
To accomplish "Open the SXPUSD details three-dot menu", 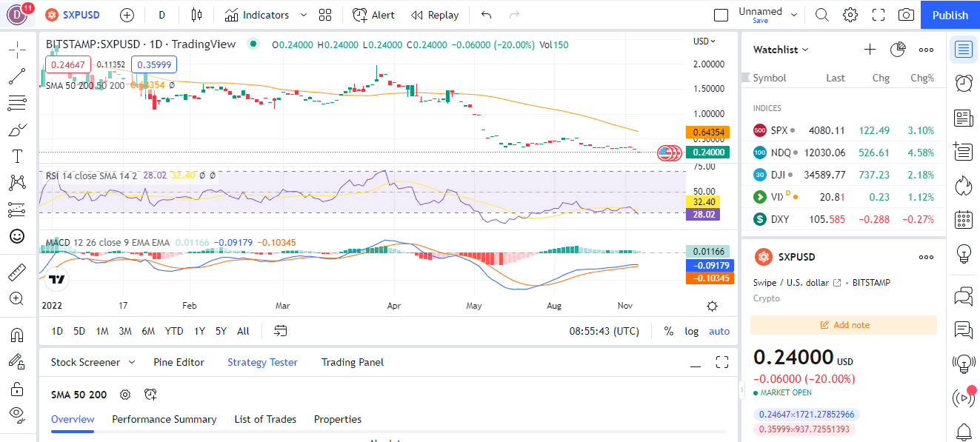I will pos(926,257).
